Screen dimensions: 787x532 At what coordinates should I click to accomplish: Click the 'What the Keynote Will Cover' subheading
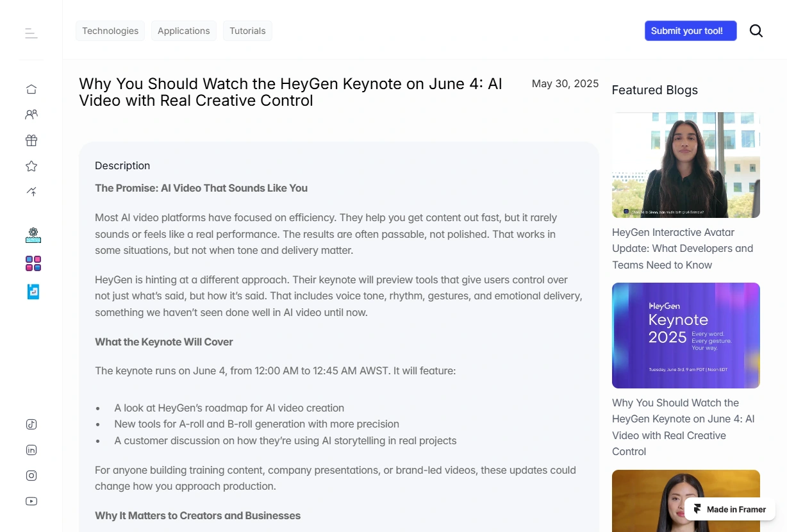[164, 342]
